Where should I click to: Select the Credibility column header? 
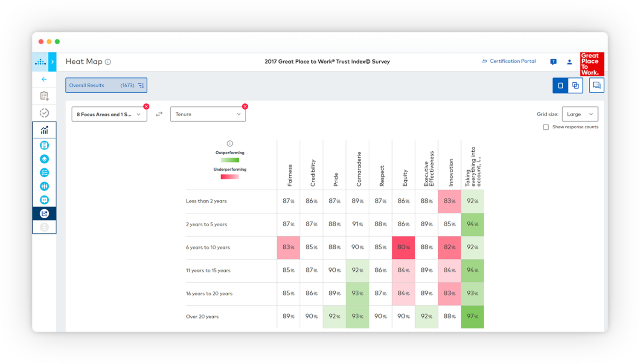313,173
